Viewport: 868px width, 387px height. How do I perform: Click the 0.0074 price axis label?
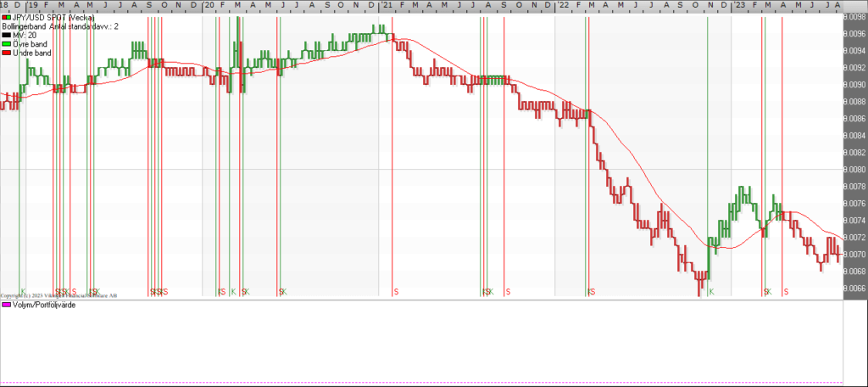[854, 221]
